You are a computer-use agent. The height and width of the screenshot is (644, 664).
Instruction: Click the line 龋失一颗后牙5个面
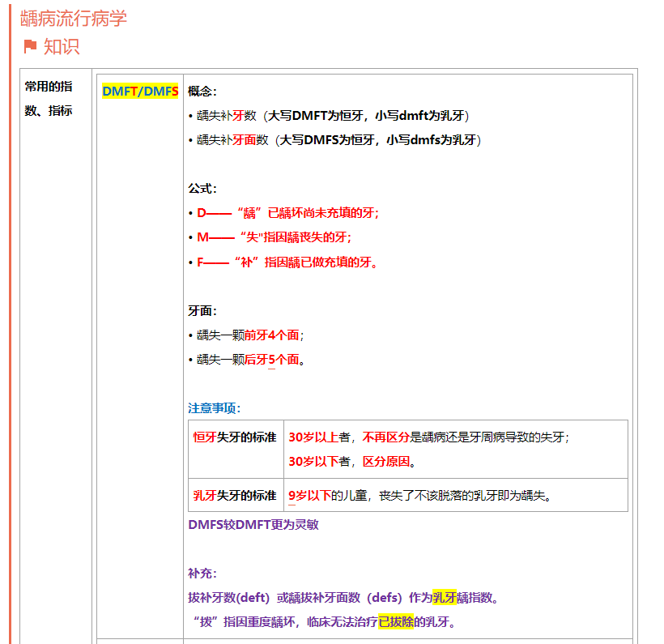coord(246,360)
